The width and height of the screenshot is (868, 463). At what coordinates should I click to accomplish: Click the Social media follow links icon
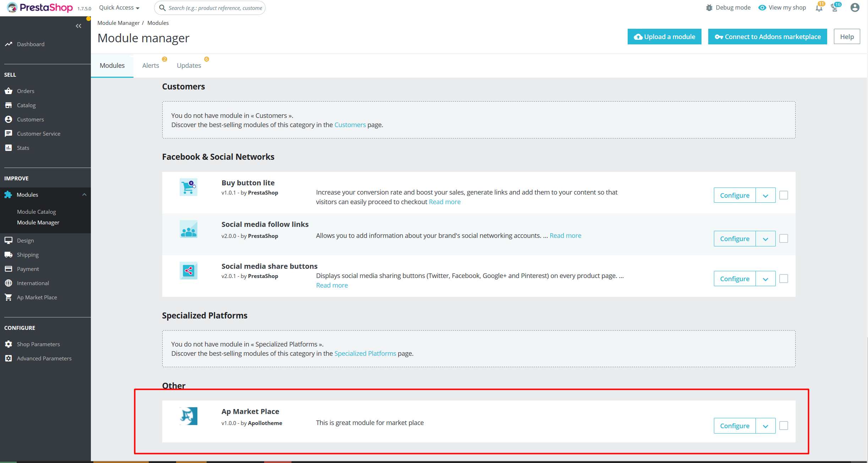188,229
